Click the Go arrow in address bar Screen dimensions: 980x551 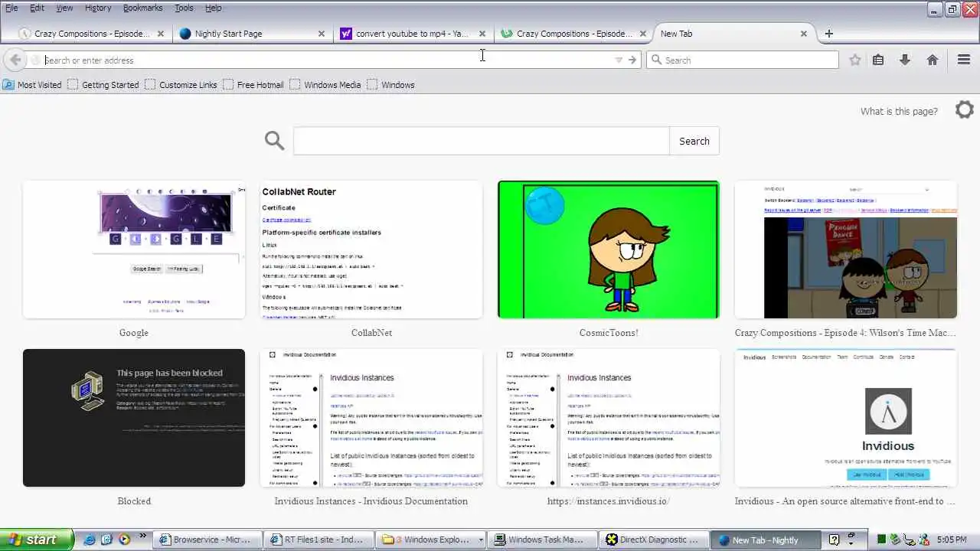pyautogui.click(x=632, y=60)
